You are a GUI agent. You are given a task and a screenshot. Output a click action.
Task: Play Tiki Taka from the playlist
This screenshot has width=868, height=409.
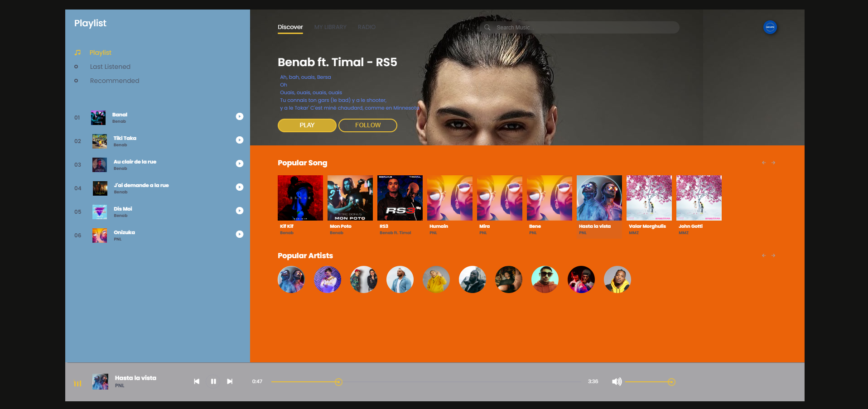pos(240,140)
